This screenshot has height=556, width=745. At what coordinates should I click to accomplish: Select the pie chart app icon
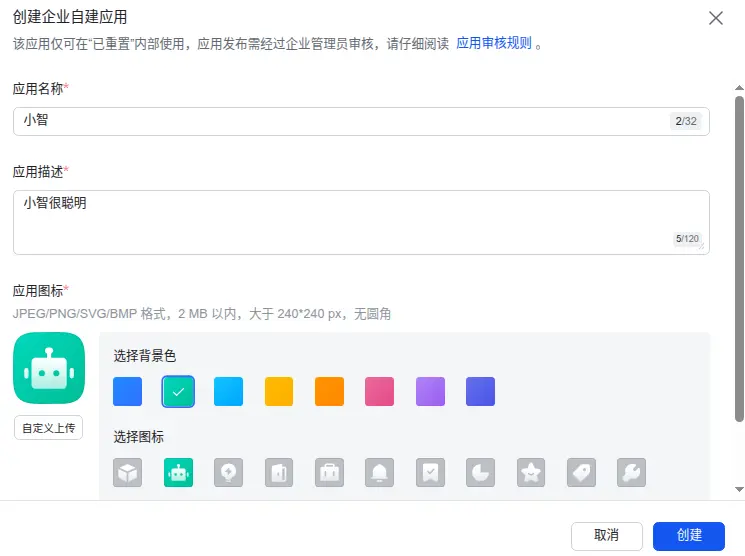480,472
